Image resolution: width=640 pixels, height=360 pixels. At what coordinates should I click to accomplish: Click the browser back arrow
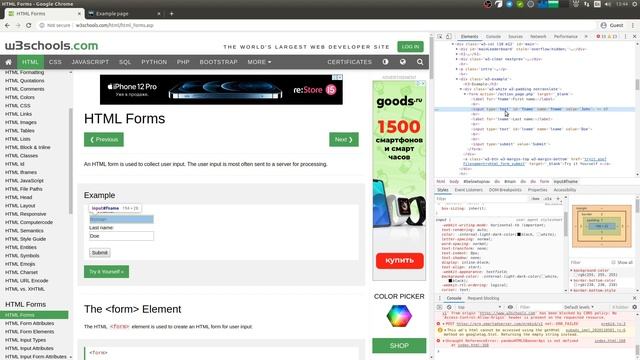(7, 25)
